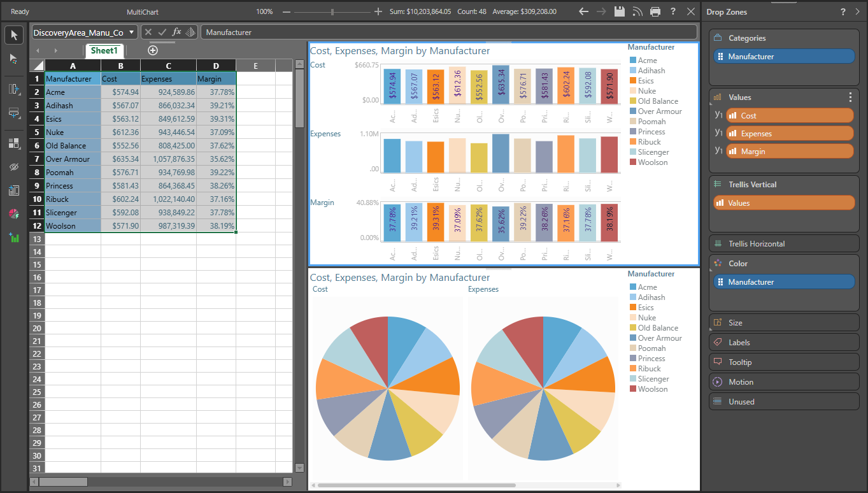Click the Manufacturer chip in Color zone
The width and height of the screenshot is (868, 493).
click(x=784, y=282)
